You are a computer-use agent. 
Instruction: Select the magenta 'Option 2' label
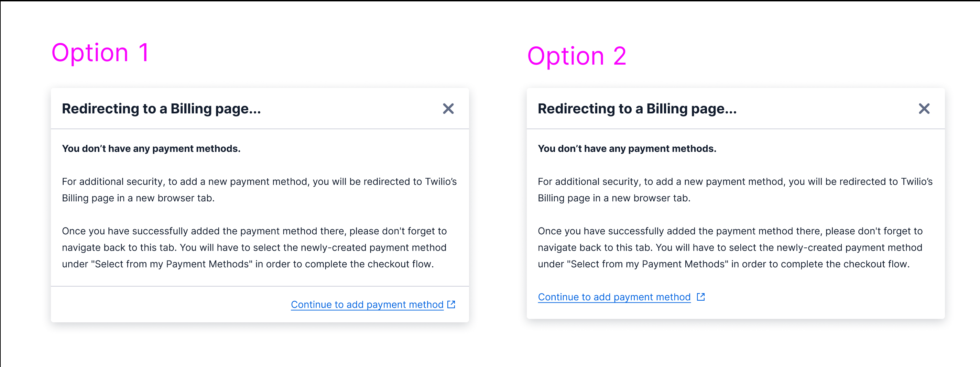point(577,56)
